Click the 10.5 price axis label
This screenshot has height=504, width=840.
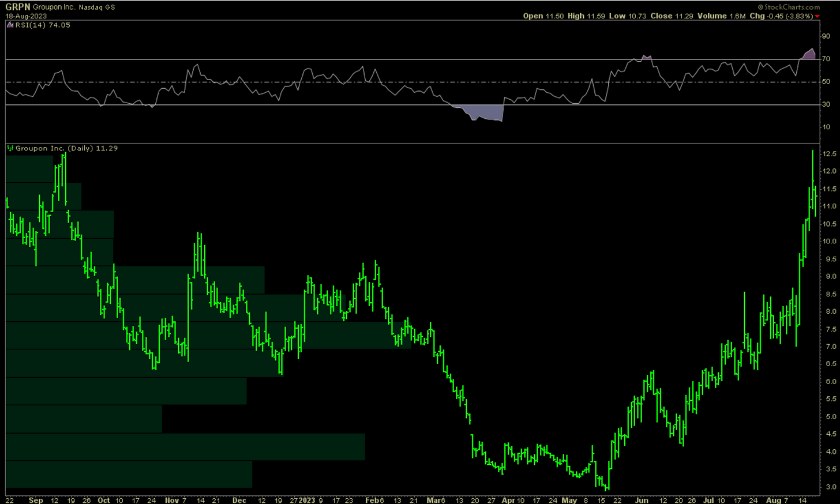click(x=830, y=224)
